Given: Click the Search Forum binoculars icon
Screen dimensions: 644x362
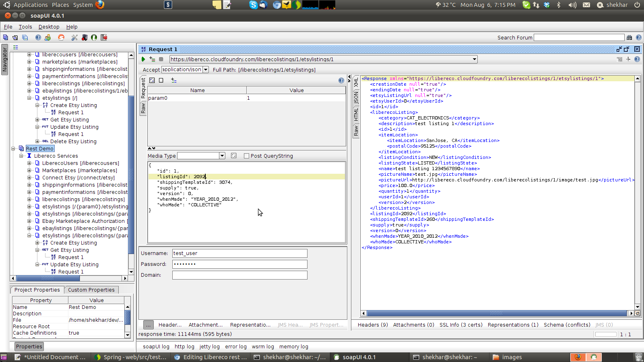Looking at the screenshot, I should click(629, 37).
